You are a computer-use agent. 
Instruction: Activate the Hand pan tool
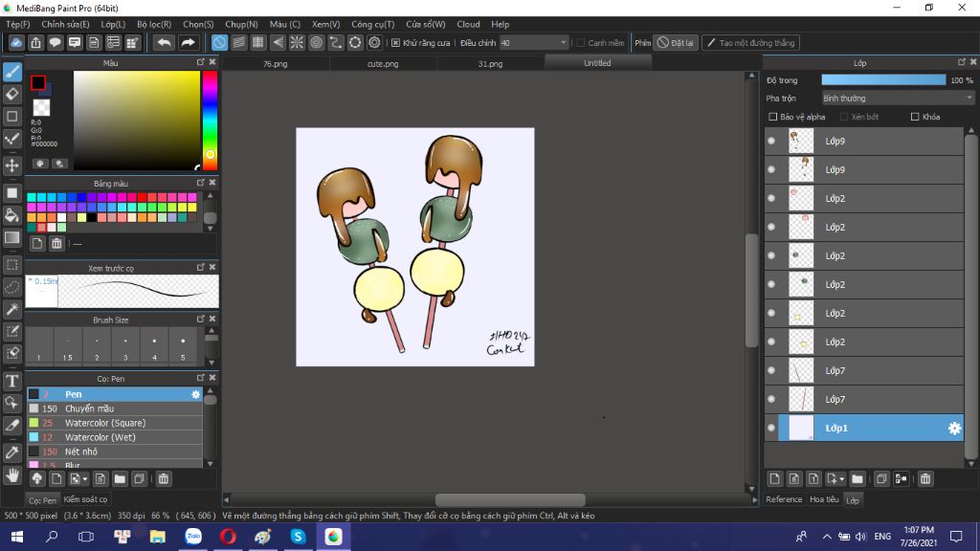[12, 474]
